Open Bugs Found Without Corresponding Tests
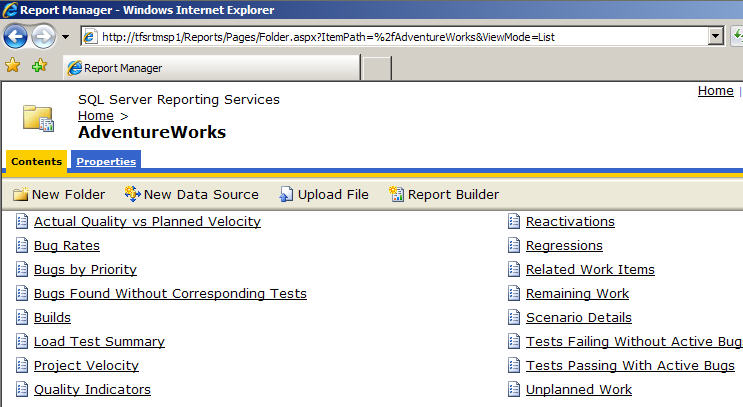 coord(170,293)
